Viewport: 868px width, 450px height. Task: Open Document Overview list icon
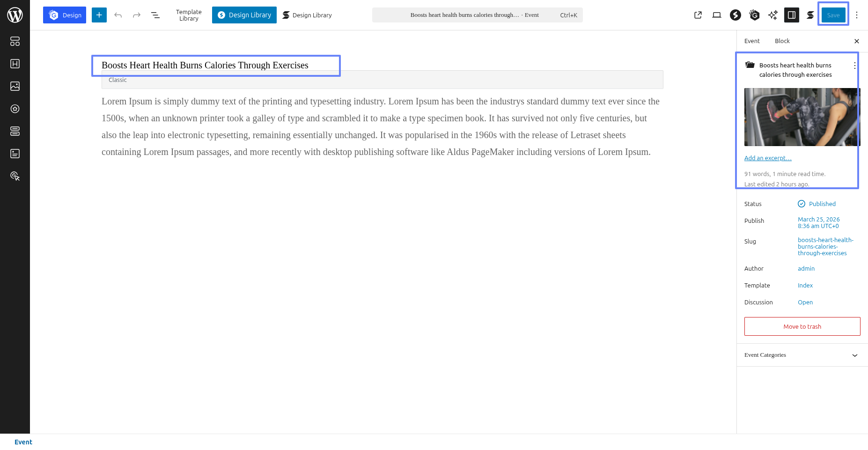(x=155, y=15)
